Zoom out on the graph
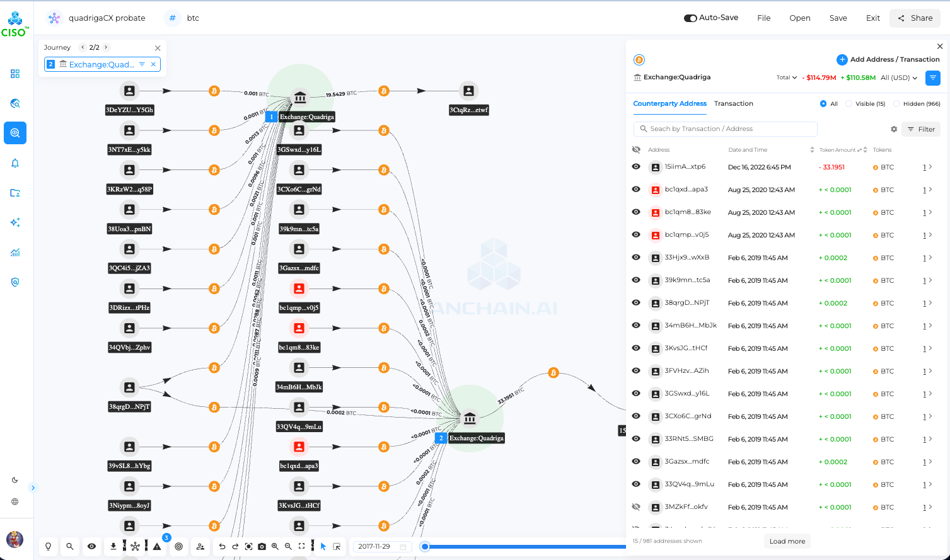Viewport: 950px width, 560px height. (288, 547)
